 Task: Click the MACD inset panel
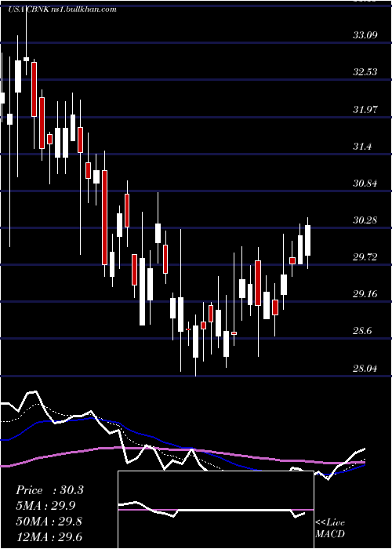(x=216, y=510)
